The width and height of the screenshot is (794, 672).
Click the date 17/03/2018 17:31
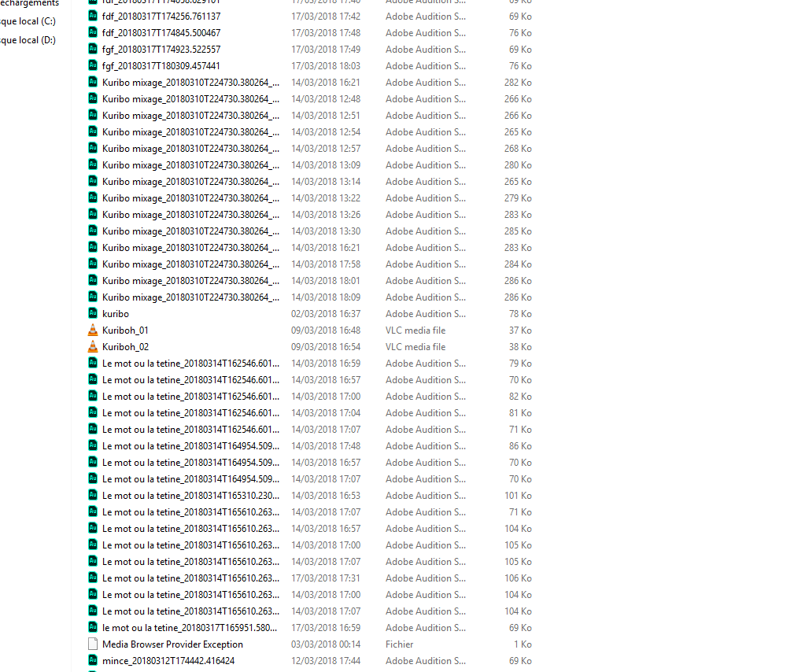pos(326,578)
